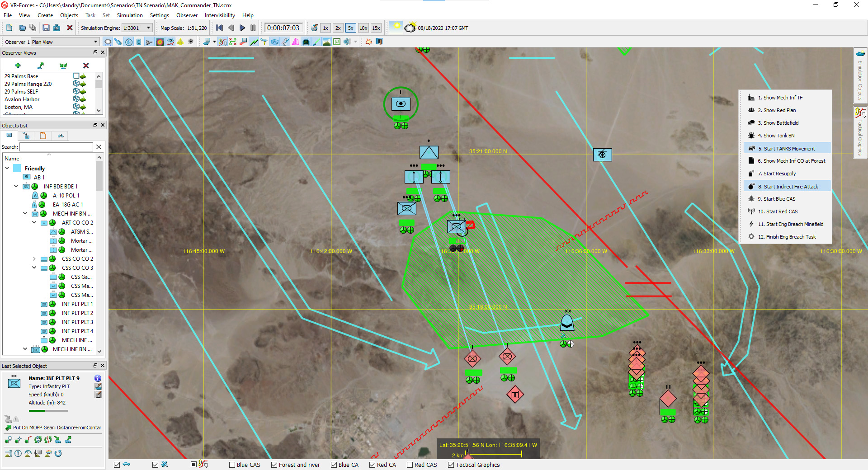Click 5. Start TANKS Movement

pyautogui.click(x=787, y=148)
